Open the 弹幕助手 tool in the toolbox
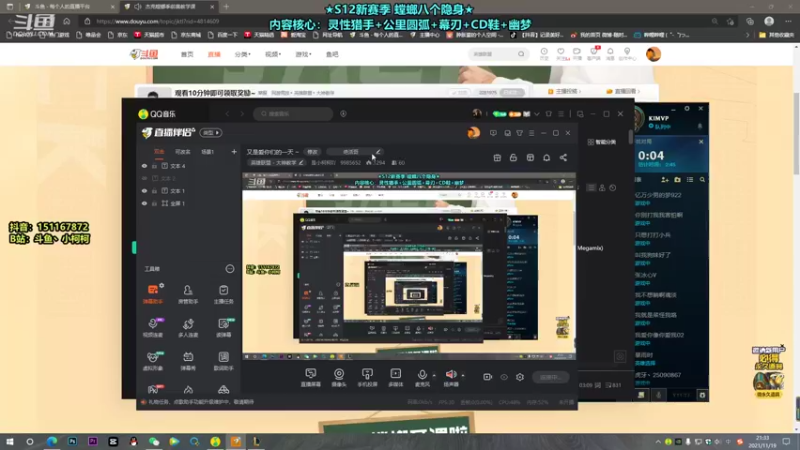800x450 pixels. [x=153, y=294]
